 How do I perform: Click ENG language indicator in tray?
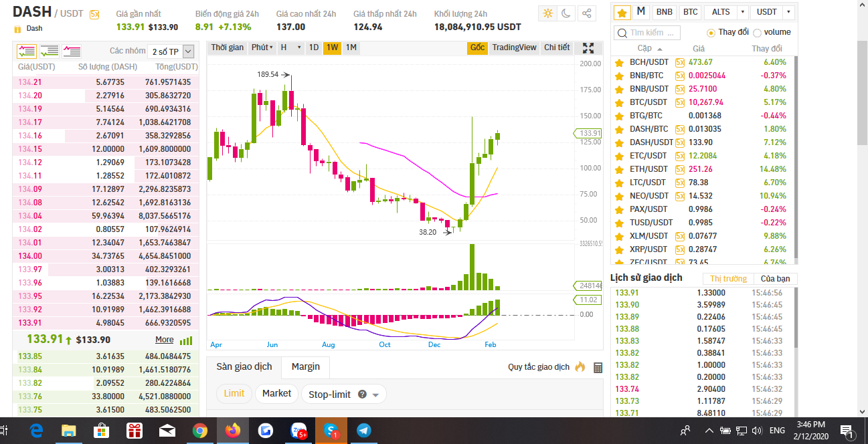(x=777, y=431)
